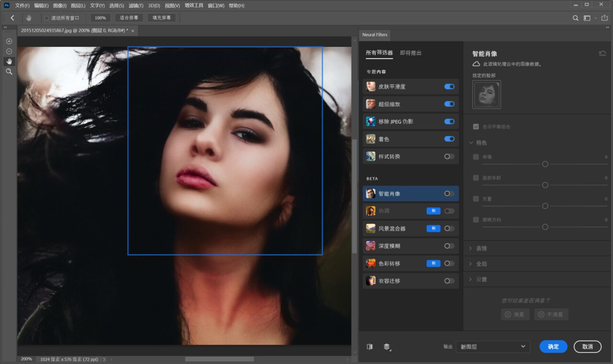
Task: Open the 输出 新图层 dropdown
Action: pyautogui.click(x=492, y=347)
